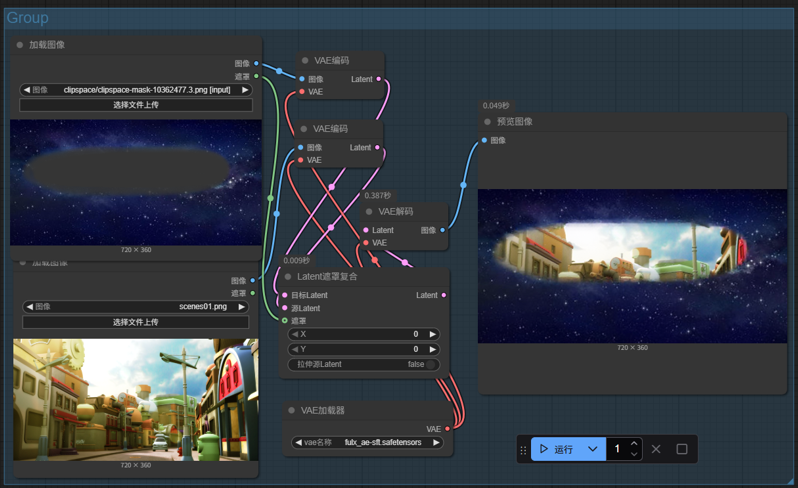Image resolution: width=798 pixels, height=488 pixels.
Task: Click the 0.049秒 timing badge
Action: pyautogui.click(x=496, y=105)
